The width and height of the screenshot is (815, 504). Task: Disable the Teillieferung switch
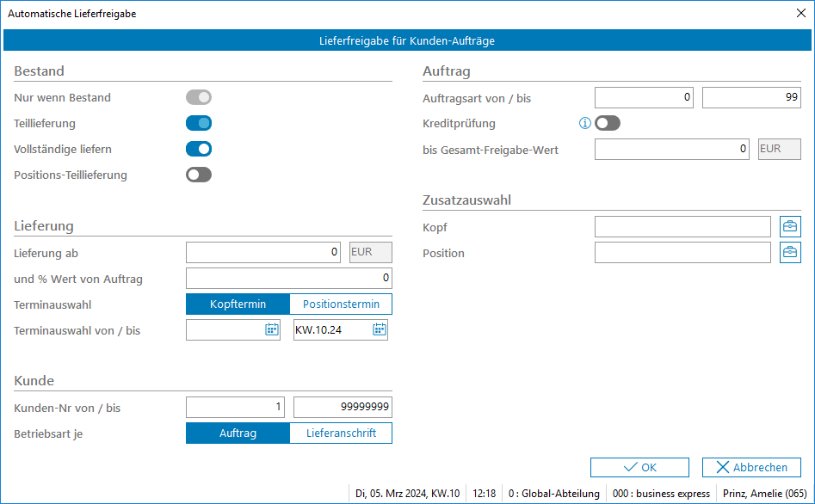click(199, 124)
